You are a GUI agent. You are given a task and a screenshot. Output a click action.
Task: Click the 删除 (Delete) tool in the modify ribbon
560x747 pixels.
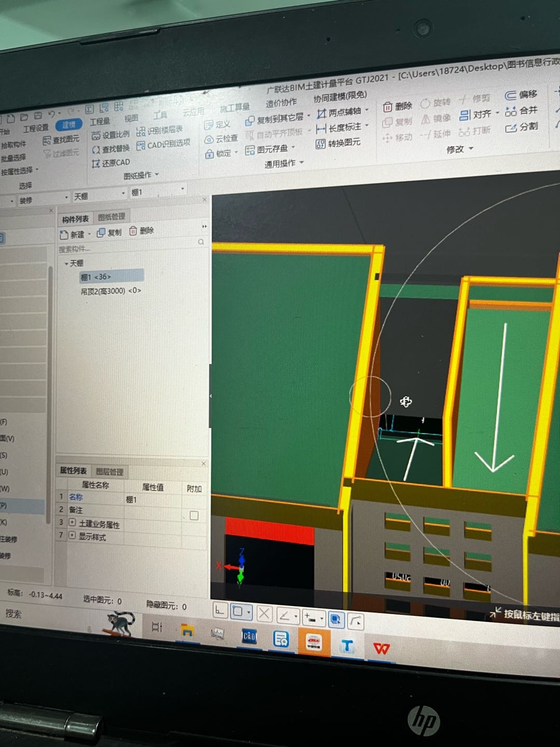point(397,107)
